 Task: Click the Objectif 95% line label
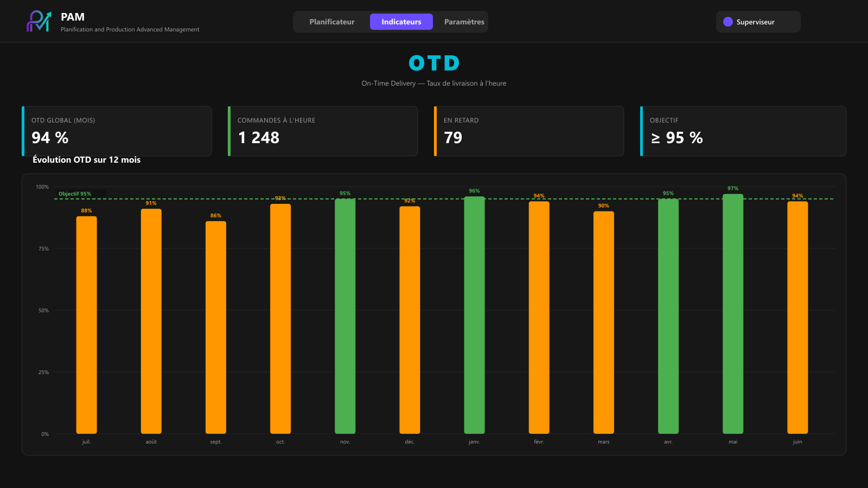[x=75, y=194]
